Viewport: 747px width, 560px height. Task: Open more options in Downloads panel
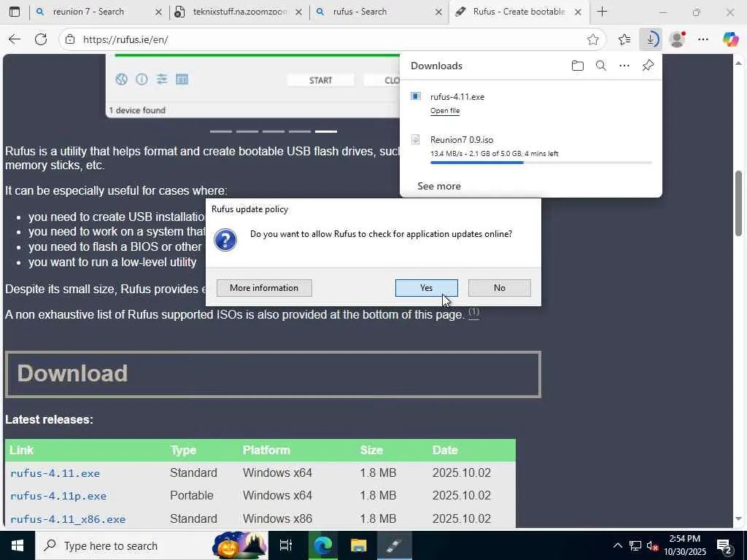(624, 66)
